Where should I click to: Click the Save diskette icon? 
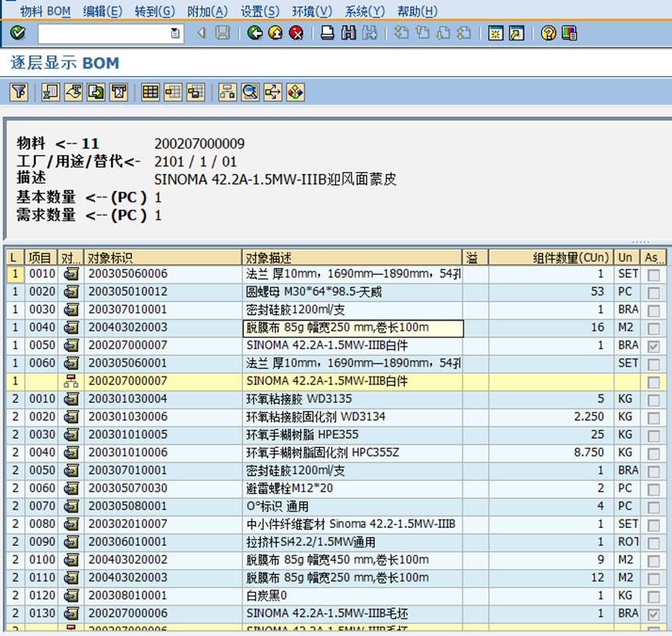[222, 33]
